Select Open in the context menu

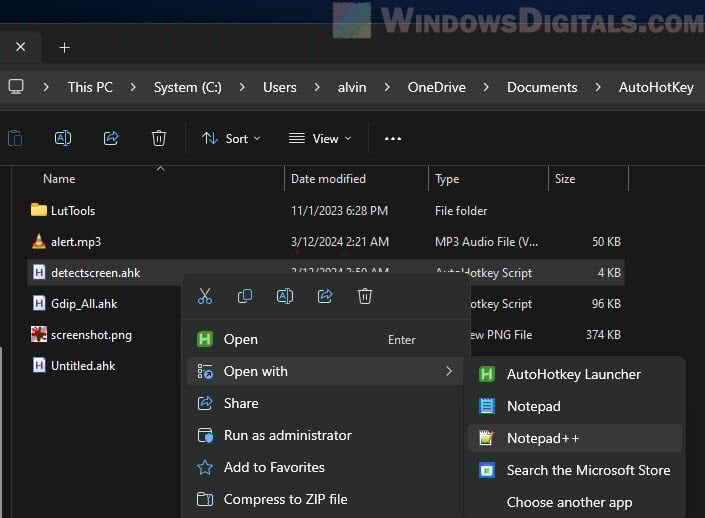pyautogui.click(x=325, y=339)
